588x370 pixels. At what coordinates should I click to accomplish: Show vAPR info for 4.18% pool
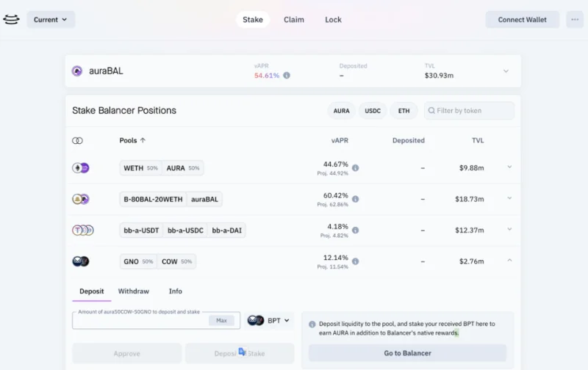356,230
